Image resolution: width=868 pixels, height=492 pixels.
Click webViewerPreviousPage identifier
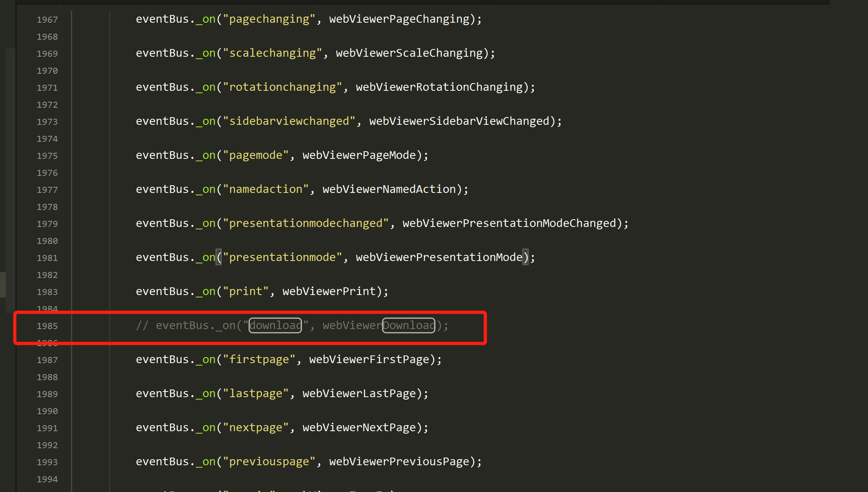399,462
